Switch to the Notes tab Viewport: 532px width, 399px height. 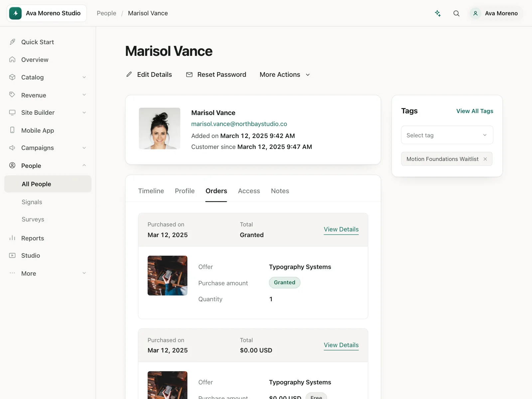click(280, 191)
